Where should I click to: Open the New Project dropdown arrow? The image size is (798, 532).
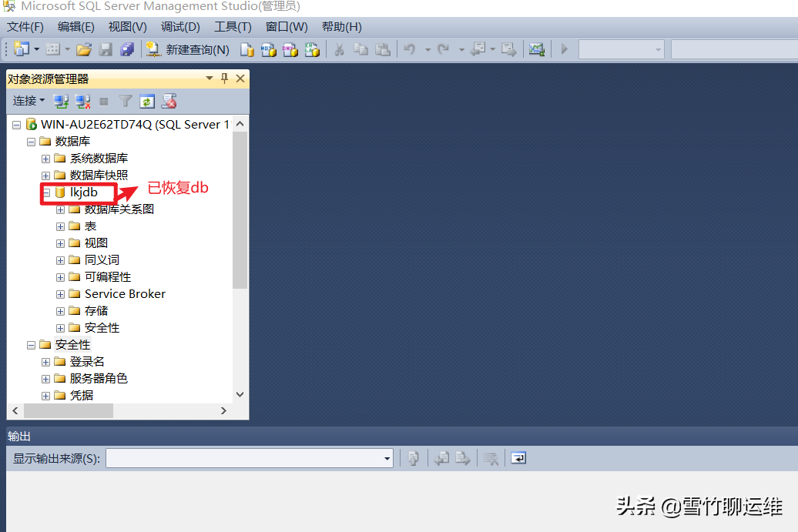37,49
